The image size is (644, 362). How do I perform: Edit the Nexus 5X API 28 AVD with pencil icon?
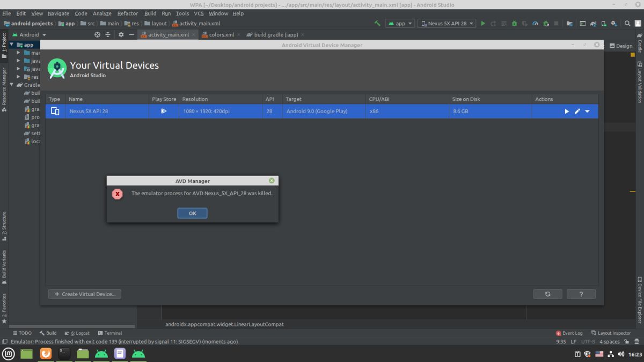click(x=577, y=111)
